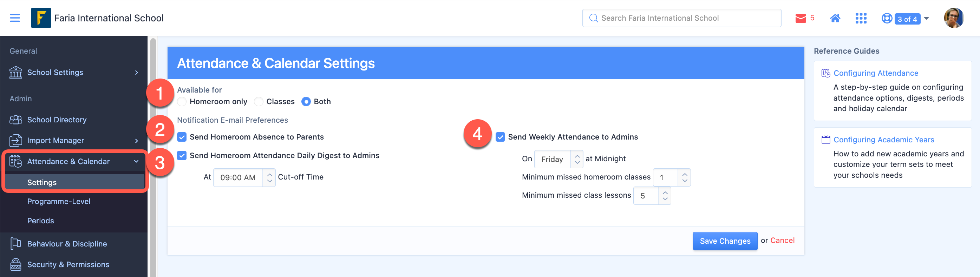The height and width of the screenshot is (277, 980).
Task: Open the hamburger navigation menu
Action: click(15, 18)
